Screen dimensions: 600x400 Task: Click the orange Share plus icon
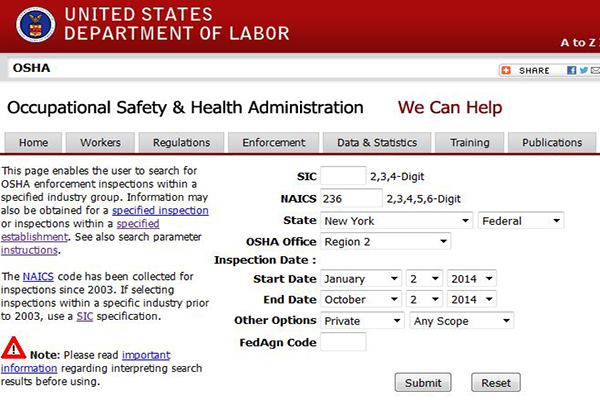[x=506, y=70]
